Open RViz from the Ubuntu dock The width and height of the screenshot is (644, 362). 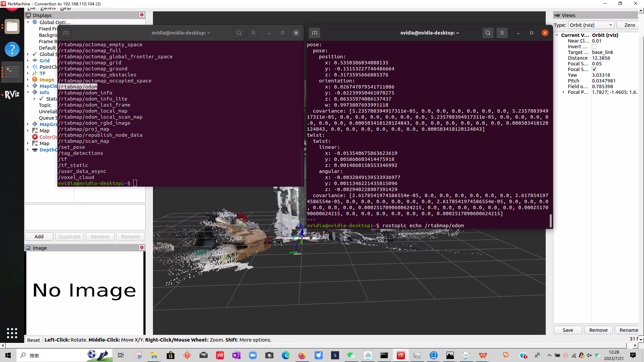[x=12, y=95]
